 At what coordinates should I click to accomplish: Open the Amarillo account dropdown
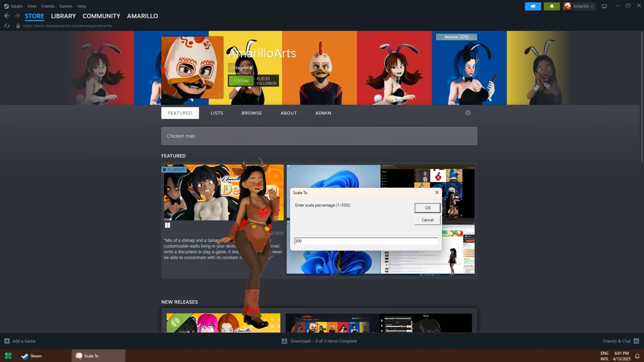(x=580, y=6)
